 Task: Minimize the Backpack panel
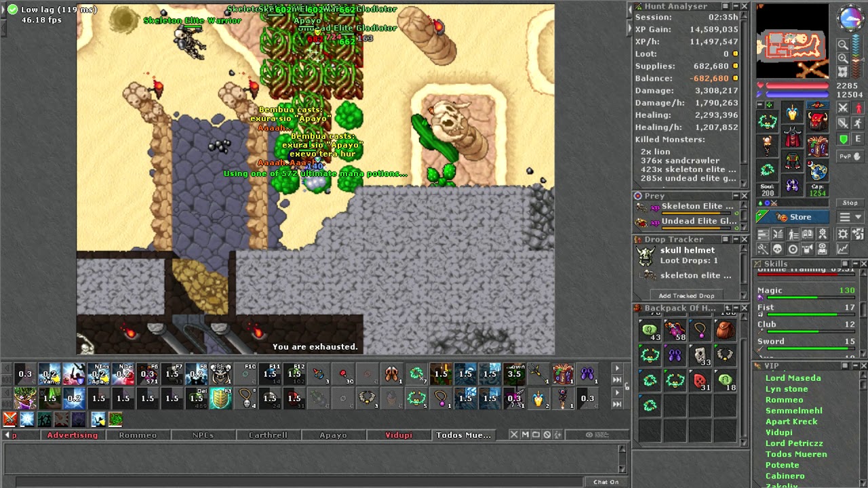click(x=734, y=308)
